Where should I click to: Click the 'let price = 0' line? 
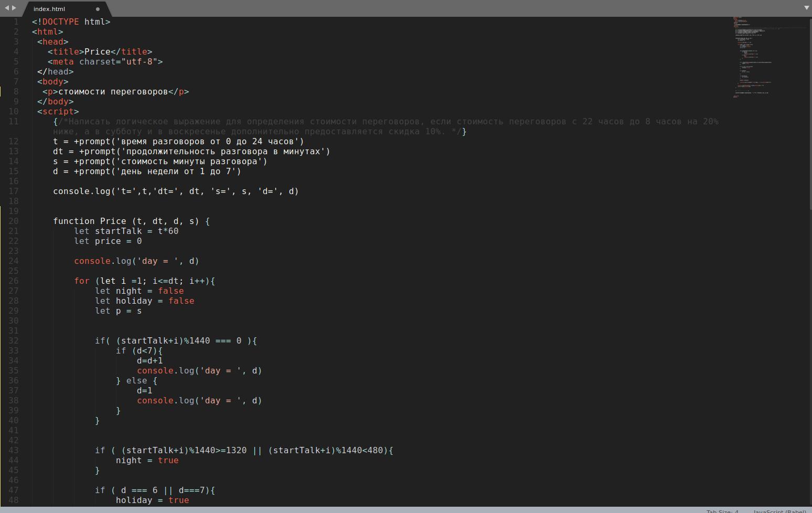107,241
